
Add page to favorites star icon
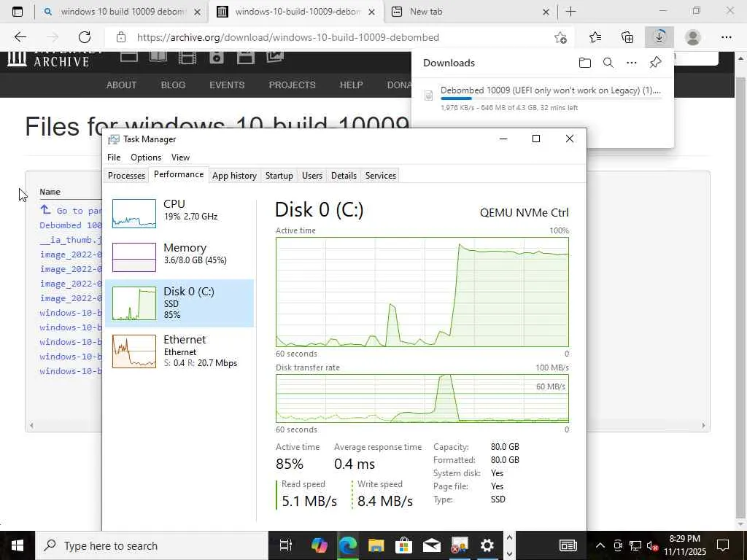point(561,37)
